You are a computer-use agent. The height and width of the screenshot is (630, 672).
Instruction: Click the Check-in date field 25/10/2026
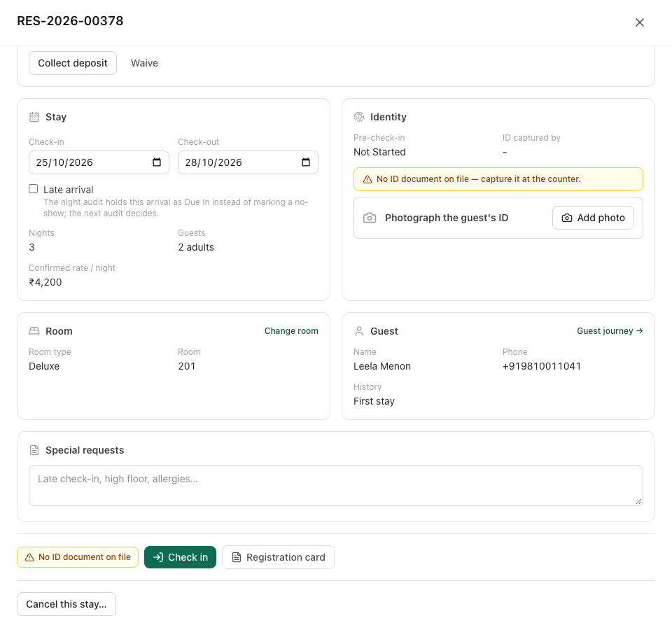(99, 162)
